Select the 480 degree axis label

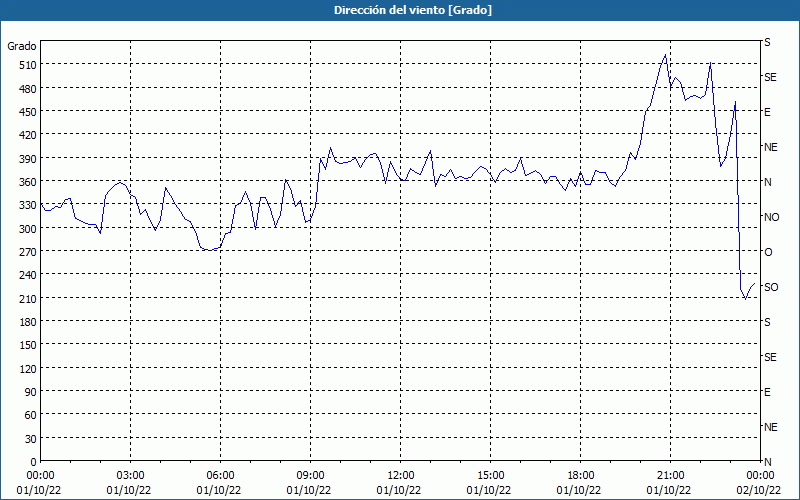pos(28,88)
